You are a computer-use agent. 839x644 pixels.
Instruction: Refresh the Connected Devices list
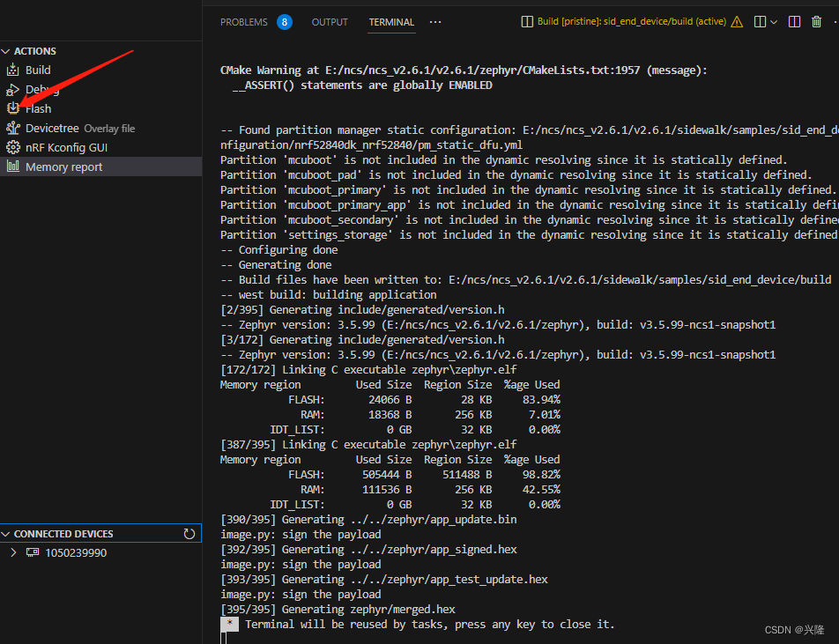click(x=189, y=534)
